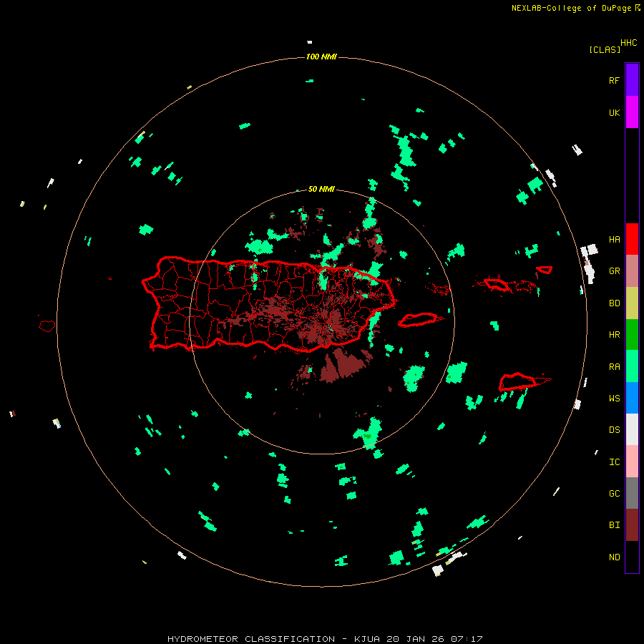This screenshot has height=644, width=644.
Task: Click the HYDROMETEOR CLASSIFICATION title text
Action: pos(251,639)
